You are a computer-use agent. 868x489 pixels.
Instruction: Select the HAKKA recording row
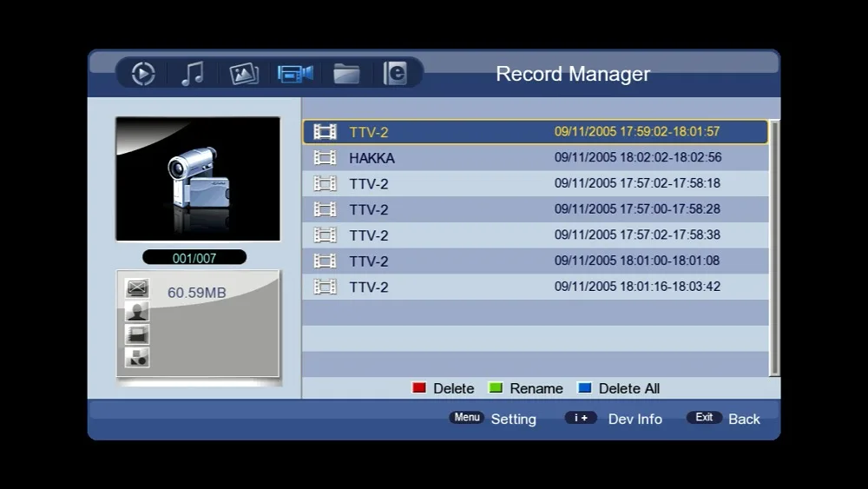[x=536, y=158]
